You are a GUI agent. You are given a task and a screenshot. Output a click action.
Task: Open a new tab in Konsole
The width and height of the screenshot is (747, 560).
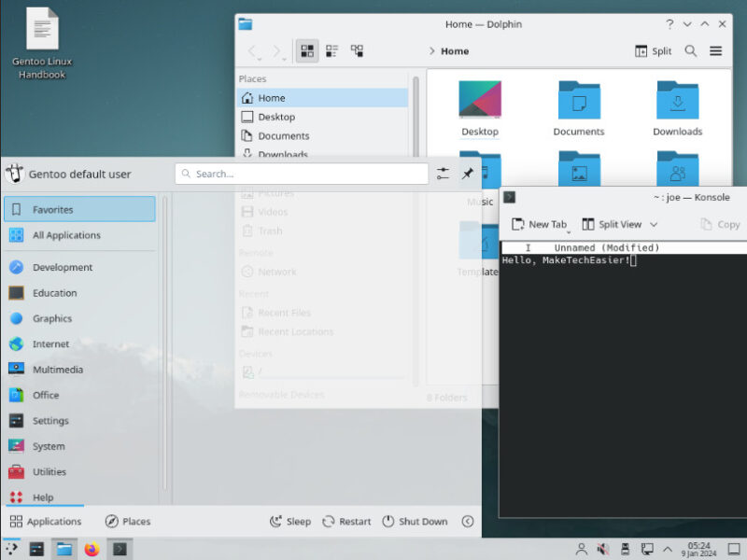pos(539,224)
